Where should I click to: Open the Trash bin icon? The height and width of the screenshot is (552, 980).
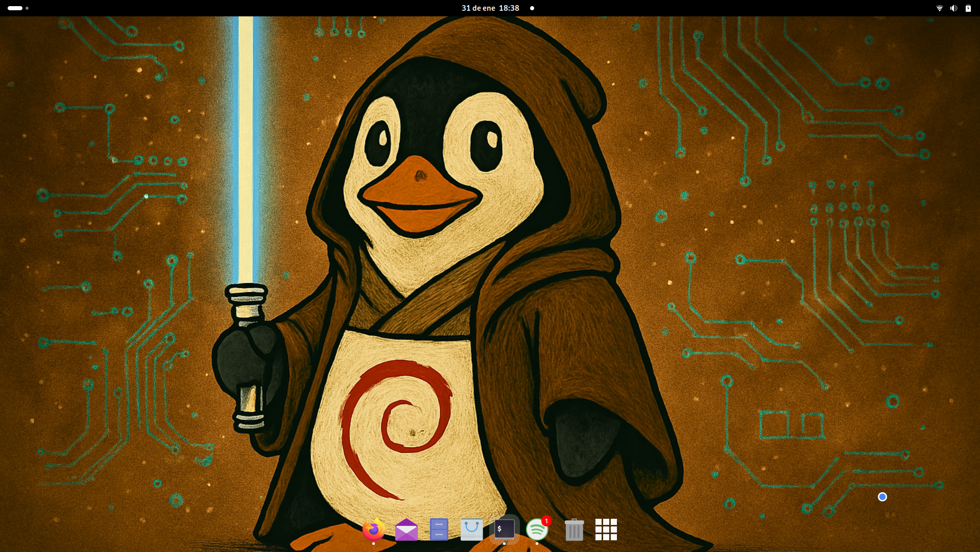click(574, 530)
